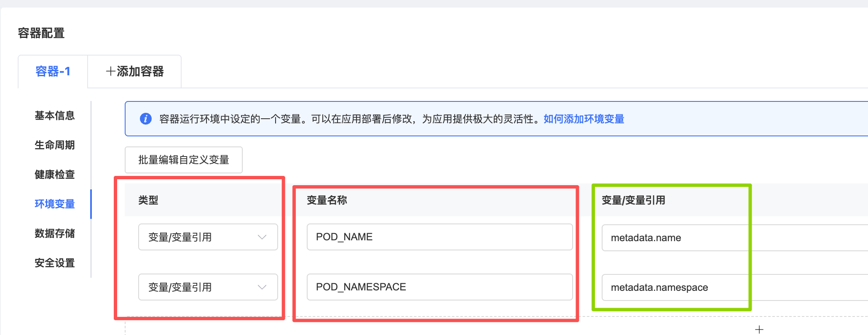Click the POD_NAME variable name field
The height and width of the screenshot is (335, 868).
[439, 237]
